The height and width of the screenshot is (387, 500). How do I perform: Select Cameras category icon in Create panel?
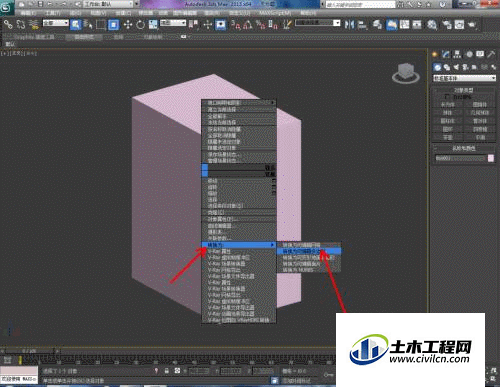[x=465, y=67]
